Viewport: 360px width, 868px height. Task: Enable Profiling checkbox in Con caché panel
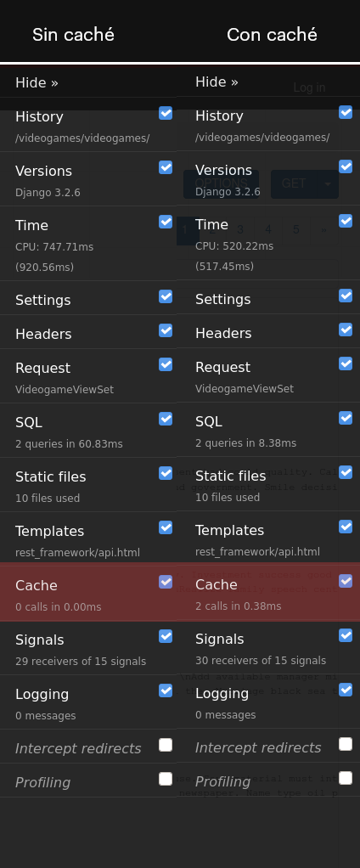click(x=346, y=778)
